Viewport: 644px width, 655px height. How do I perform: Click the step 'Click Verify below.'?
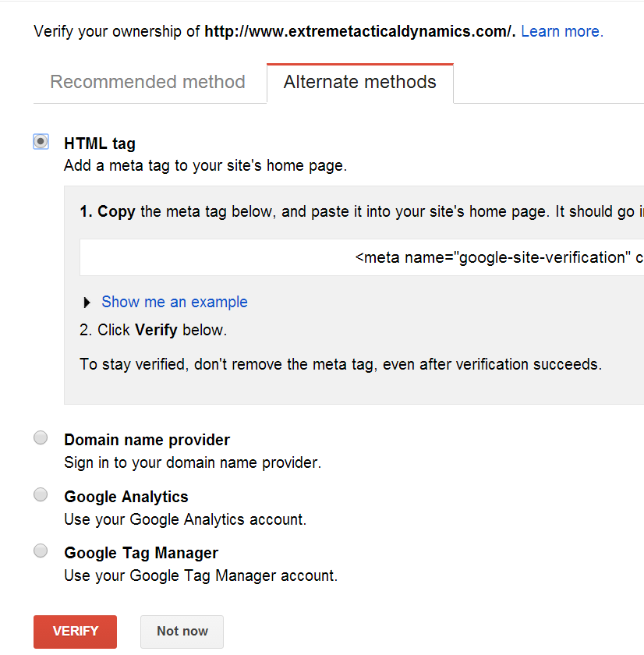click(153, 331)
